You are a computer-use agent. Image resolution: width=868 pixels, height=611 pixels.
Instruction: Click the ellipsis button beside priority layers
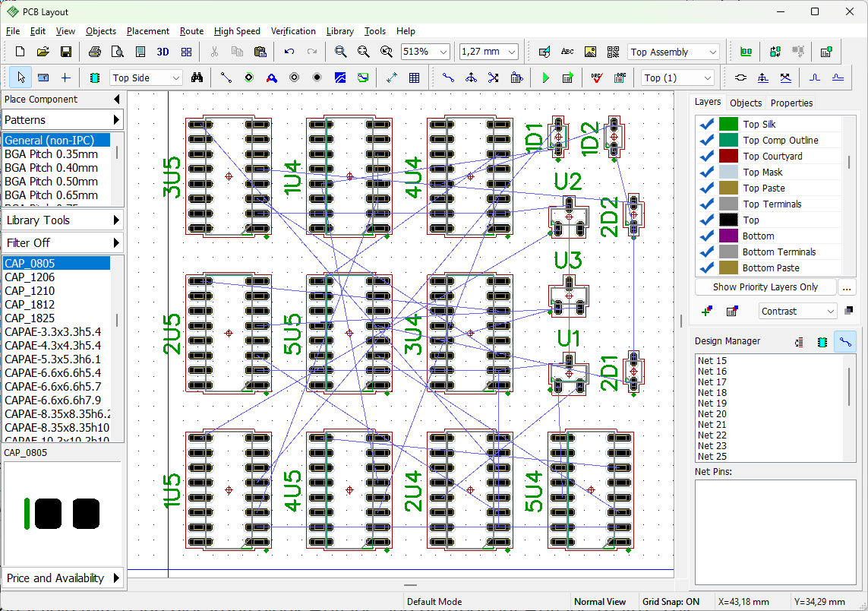coord(846,287)
